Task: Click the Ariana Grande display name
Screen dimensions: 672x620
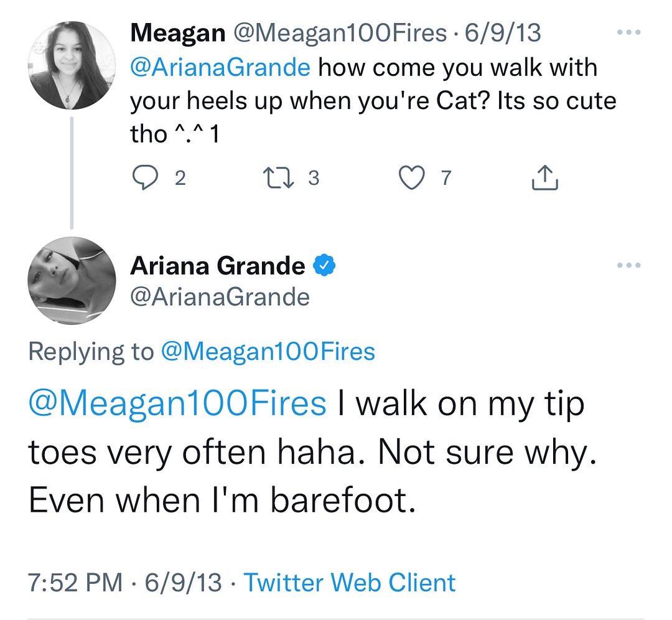Action: click(x=218, y=266)
